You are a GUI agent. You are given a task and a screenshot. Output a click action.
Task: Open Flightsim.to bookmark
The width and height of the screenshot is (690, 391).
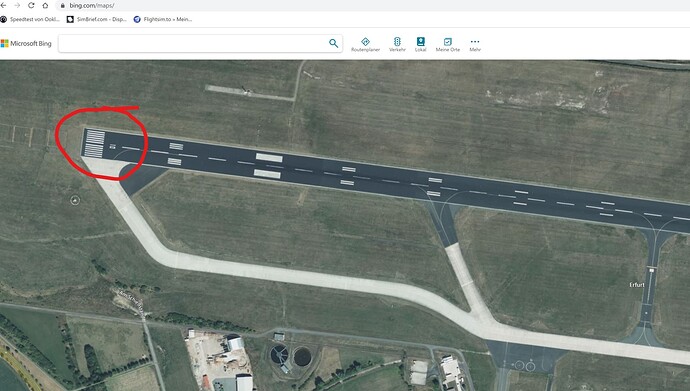tap(163, 19)
